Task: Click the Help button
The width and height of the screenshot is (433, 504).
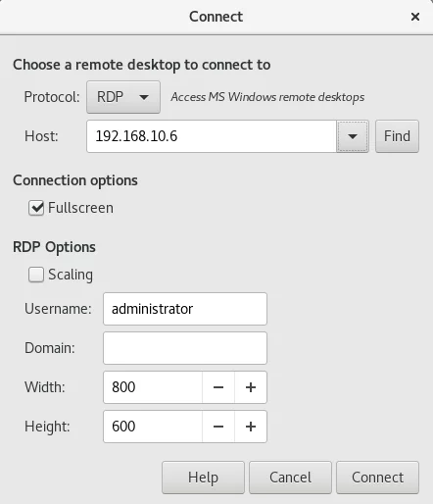Action: click(203, 478)
